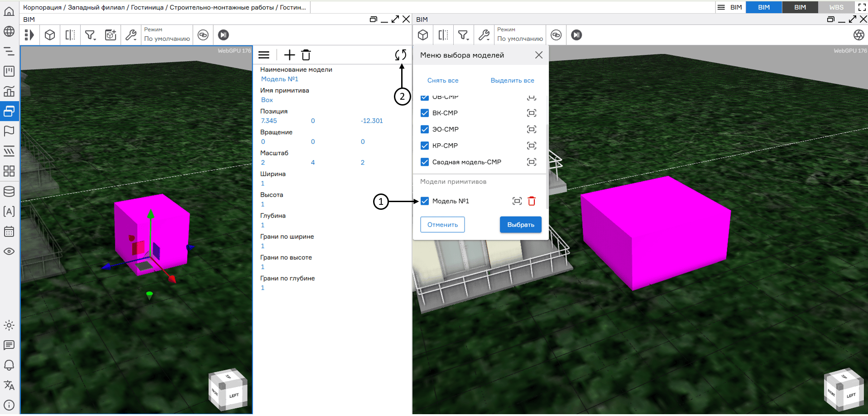868x416 pixels.
Task: Click the section plane icon in right toolbar
Action: point(443,35)
